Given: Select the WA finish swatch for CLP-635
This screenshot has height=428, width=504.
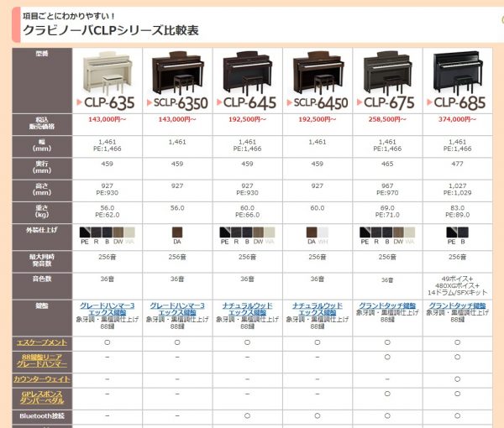Looking at the screenshot, I should click(x=129, y=232).
